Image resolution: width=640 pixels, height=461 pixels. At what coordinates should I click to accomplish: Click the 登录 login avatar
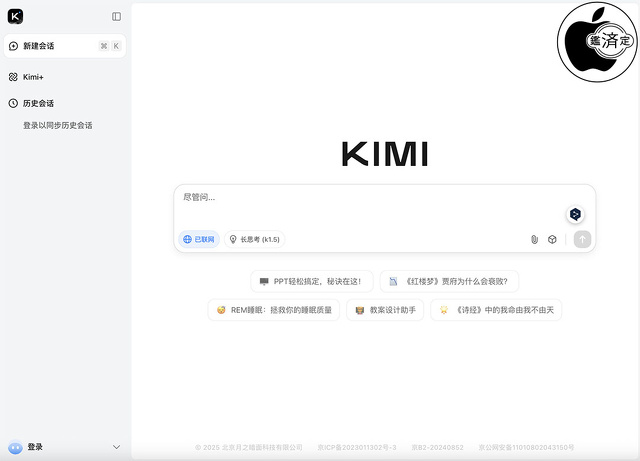[x=16, y=448]
